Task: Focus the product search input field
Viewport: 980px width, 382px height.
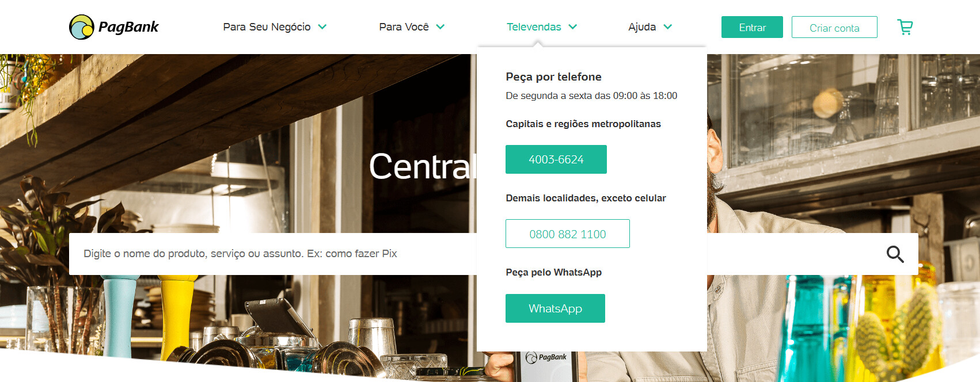Action: [273, 254]
